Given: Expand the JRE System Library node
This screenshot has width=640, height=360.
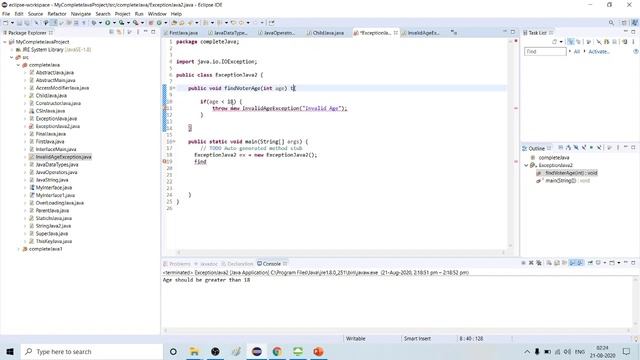Looking at the screenshot, I should click(x=12, y=50).
